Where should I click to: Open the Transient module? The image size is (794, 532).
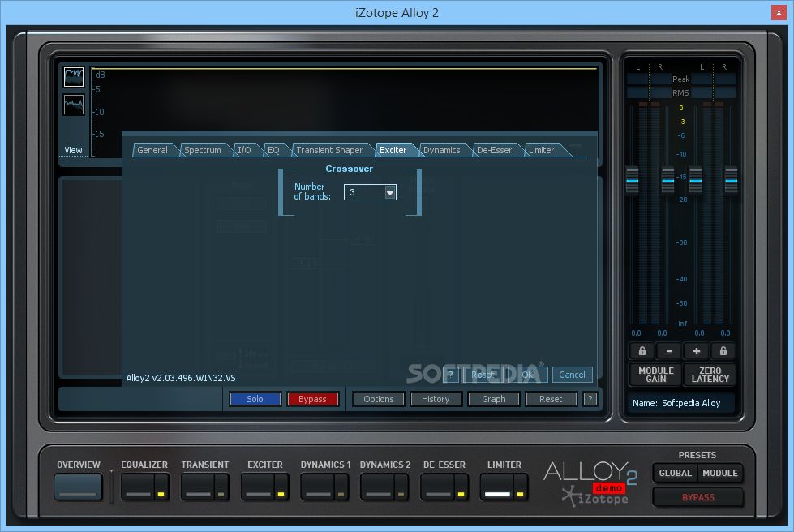tap(198, 487)
